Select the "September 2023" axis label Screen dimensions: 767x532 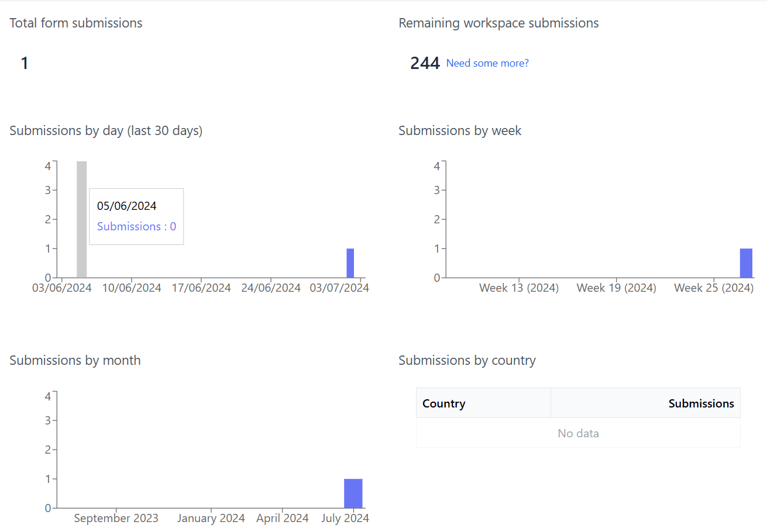pyautogui.click(x=116, y=519)
